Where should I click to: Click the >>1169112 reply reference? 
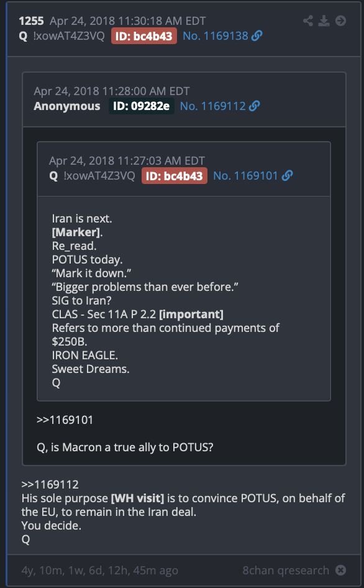point(50,484)
